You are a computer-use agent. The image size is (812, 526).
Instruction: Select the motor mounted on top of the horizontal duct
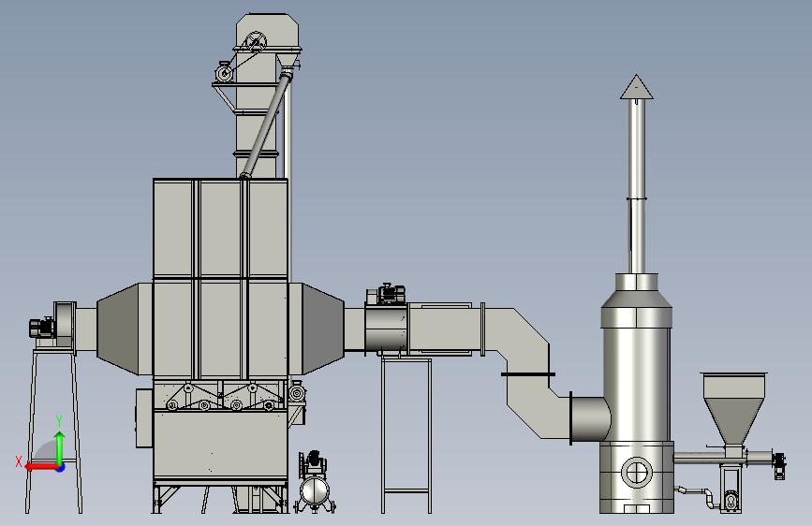pyautogui.click(x=391, y=294)
